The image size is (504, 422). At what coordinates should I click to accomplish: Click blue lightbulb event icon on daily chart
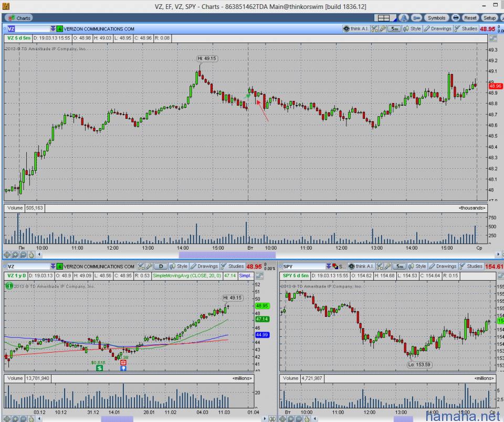coord(123,368)
